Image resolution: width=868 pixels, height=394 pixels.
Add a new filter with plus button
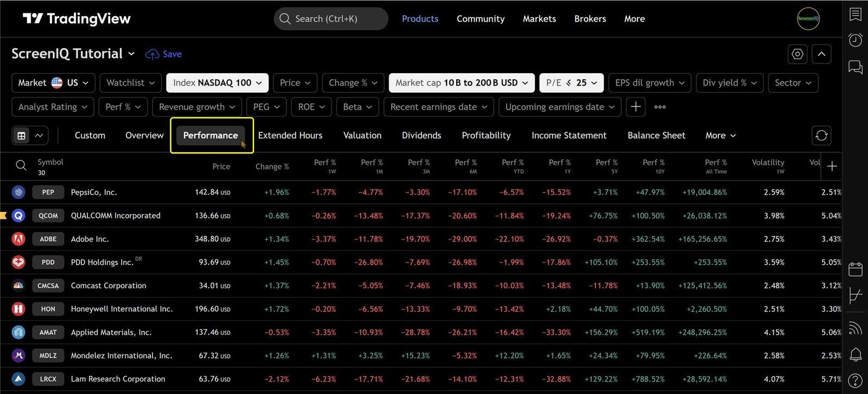pos(636,107)
